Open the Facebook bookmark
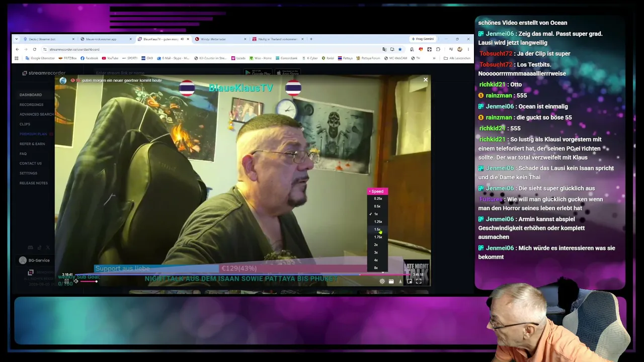The height and width of the screenshot is (362, 644). pyautogui.click(x=90, y=58)
